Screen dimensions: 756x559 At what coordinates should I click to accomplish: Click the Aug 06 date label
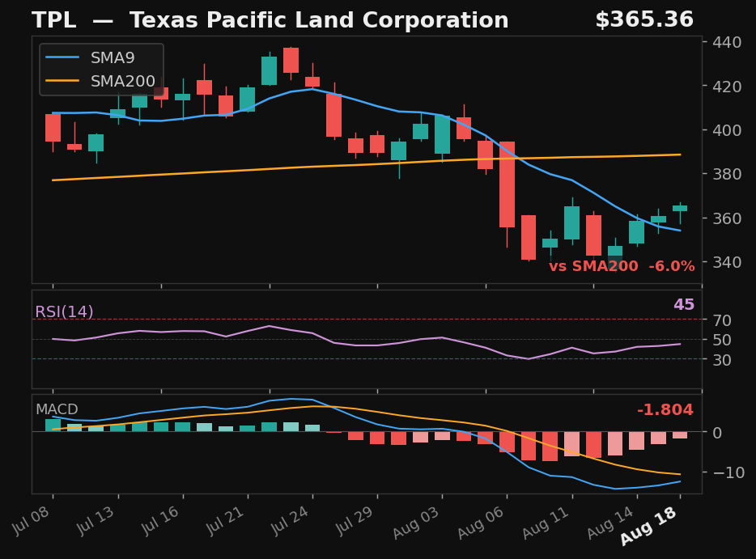(x=481, y=523)
